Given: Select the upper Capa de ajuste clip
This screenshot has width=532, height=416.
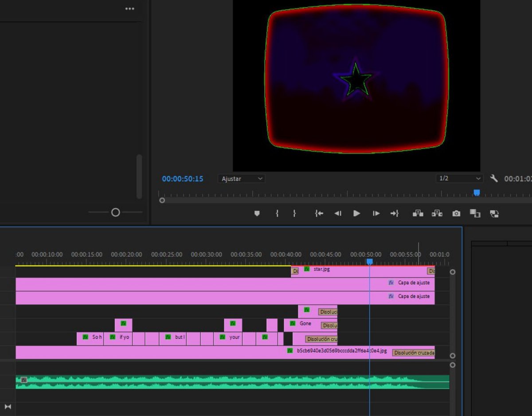Looking at the screenshot, I should coord(225,284).
